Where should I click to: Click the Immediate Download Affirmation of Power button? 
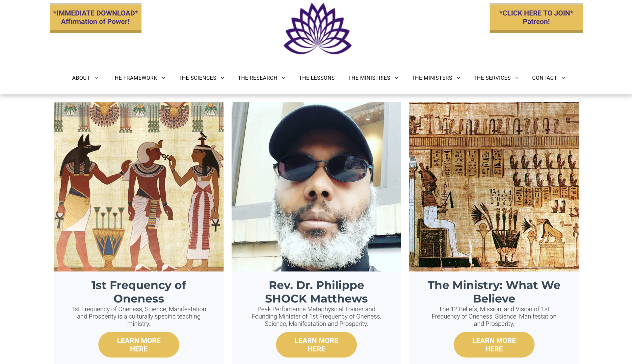click(x=96, y=18)
